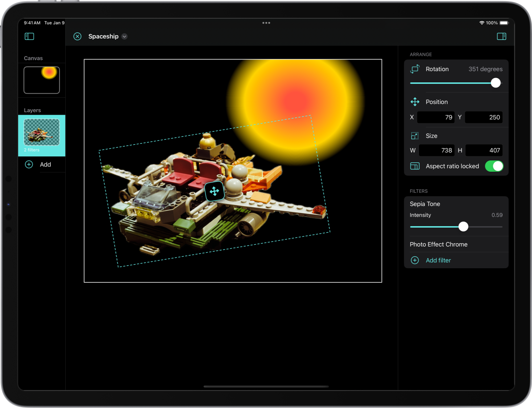Click the Sepia Tone intensity slider knob
This screenshot has width=532, height=408.
(x=463, y=227)
